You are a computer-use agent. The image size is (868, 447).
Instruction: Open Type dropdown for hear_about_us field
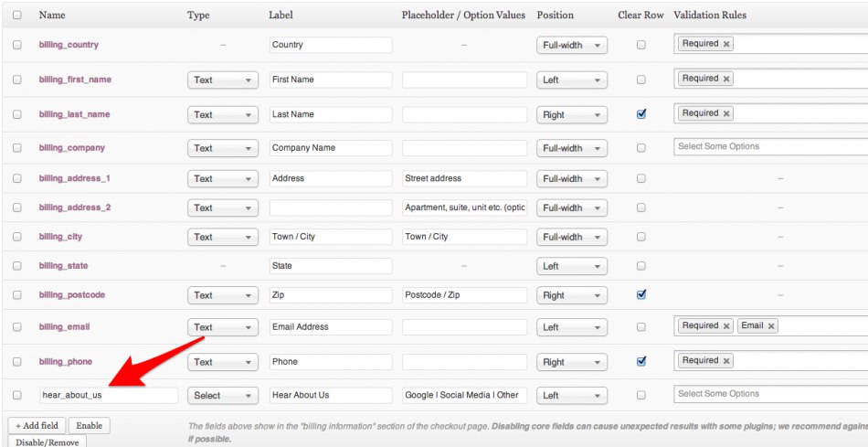[x=222, y=396]
